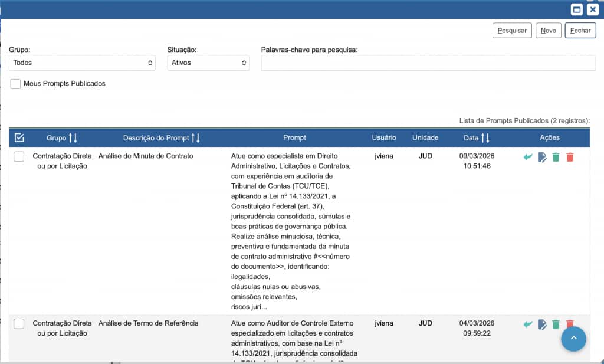Click the Pesquisar button
The width and height of the screenshot is (604, 364).
(x=512, y=31)
